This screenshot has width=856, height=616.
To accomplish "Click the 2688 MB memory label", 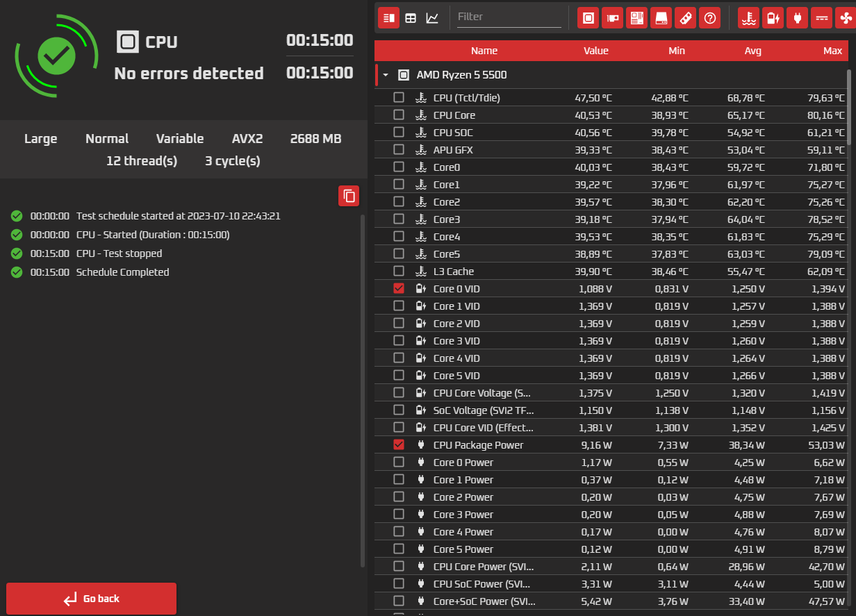I will (315, 139).
